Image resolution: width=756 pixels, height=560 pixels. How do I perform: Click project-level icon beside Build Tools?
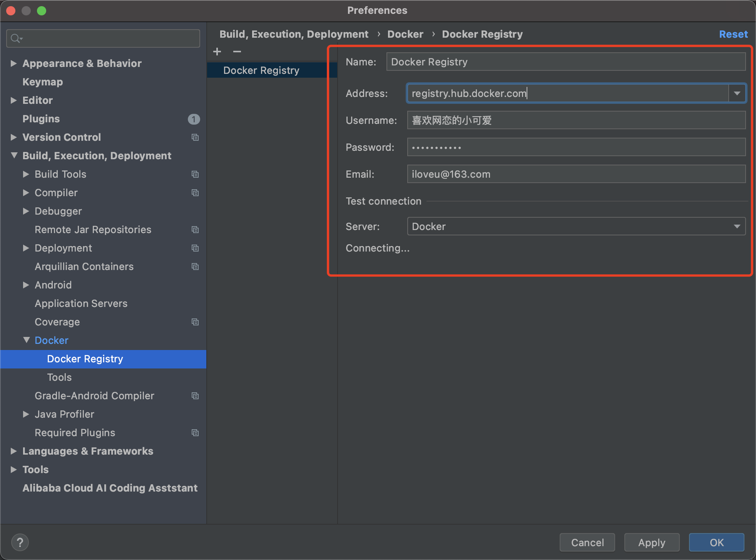(x=195, y=174)
